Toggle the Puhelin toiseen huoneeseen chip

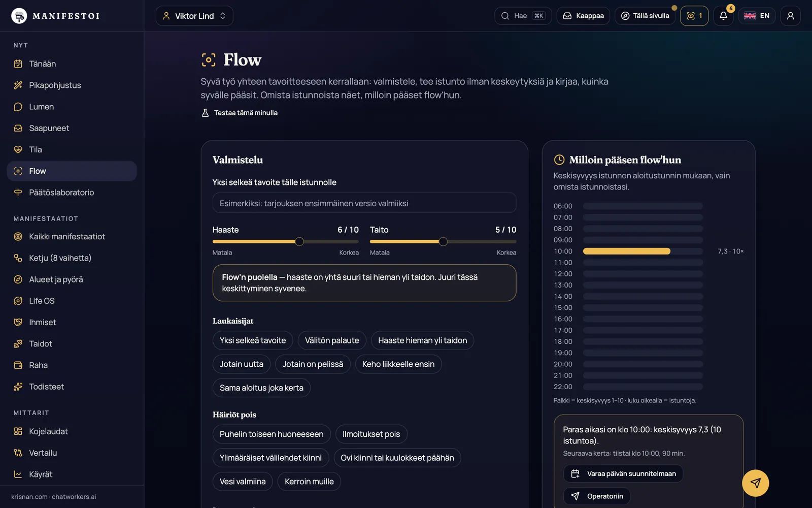(272, 434)
